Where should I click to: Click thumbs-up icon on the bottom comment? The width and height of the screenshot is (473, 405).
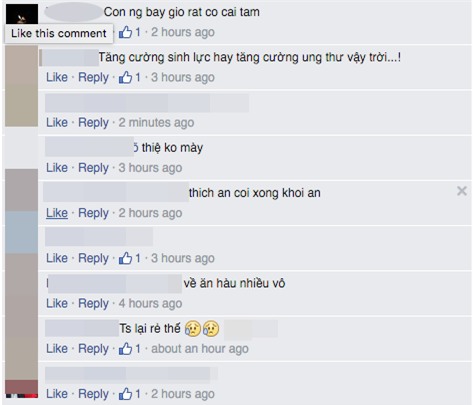pos(125,394)
